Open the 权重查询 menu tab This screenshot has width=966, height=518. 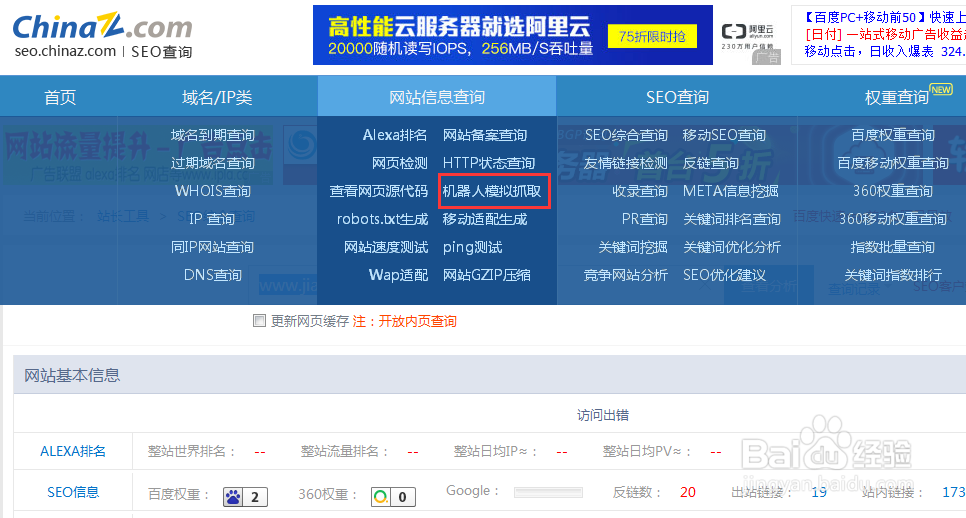tap(896, 97)
